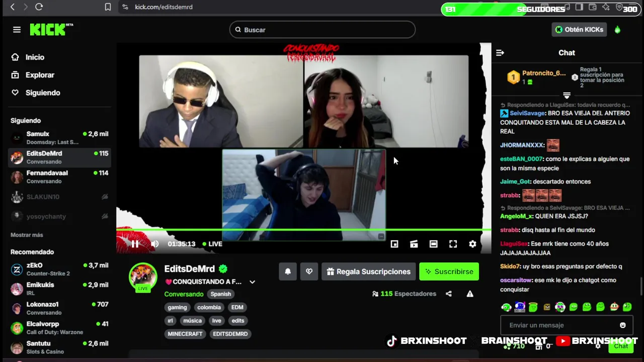Open Samulx channel in the sidebar
Image resolution: width=644 pixels, height=362 pixels.
tap(59, 138)
